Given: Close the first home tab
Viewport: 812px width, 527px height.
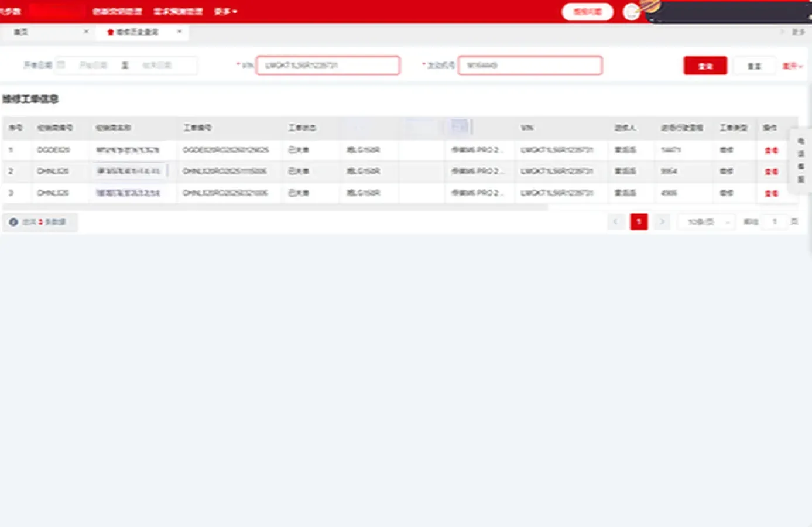Looking at the screenshot, I should [86, 32].
